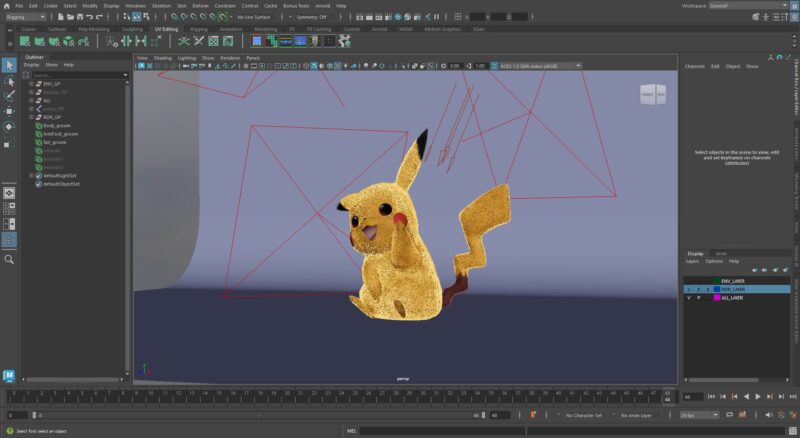Click the Lasso select tool
Image resolution: width=800 pixels, height=438 pixels.
(x=9, y=80)
